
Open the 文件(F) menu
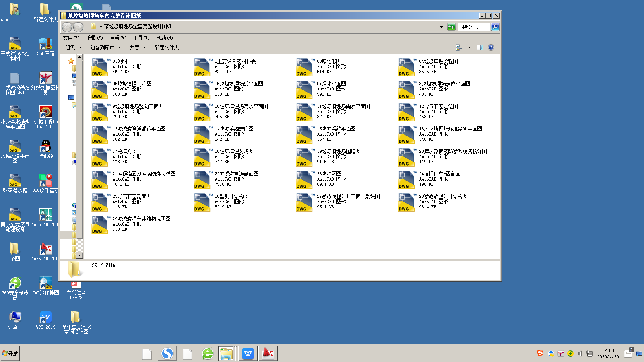(71, 38)
